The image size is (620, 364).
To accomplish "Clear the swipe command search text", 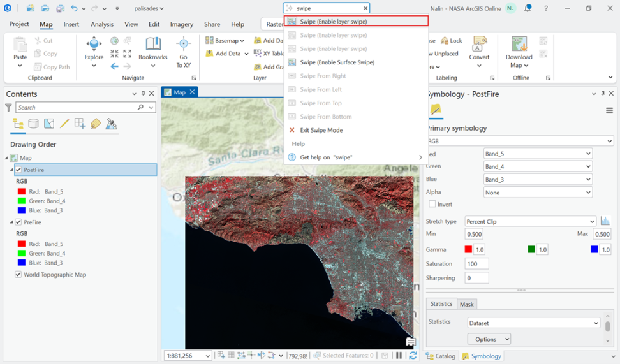I will pos(365,8).
